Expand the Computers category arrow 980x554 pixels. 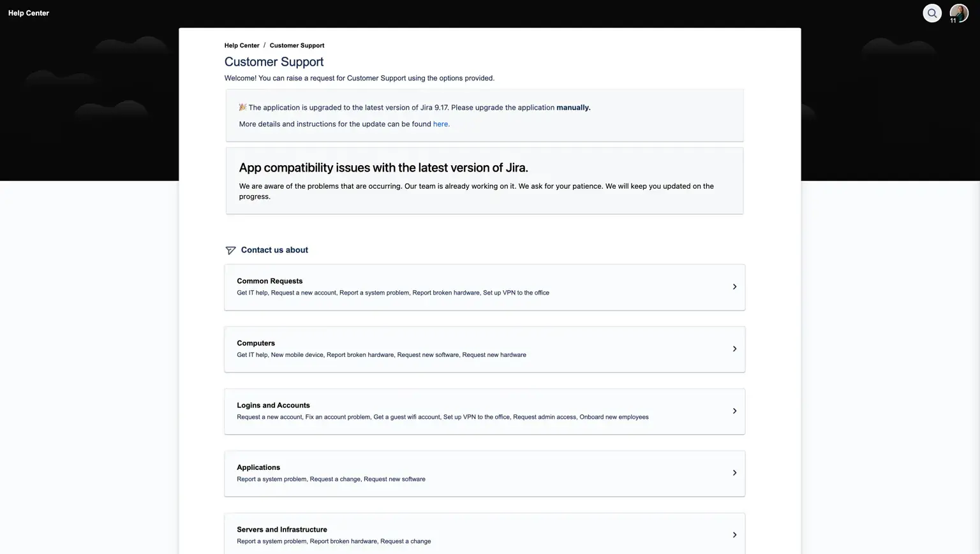coord(734,349)
